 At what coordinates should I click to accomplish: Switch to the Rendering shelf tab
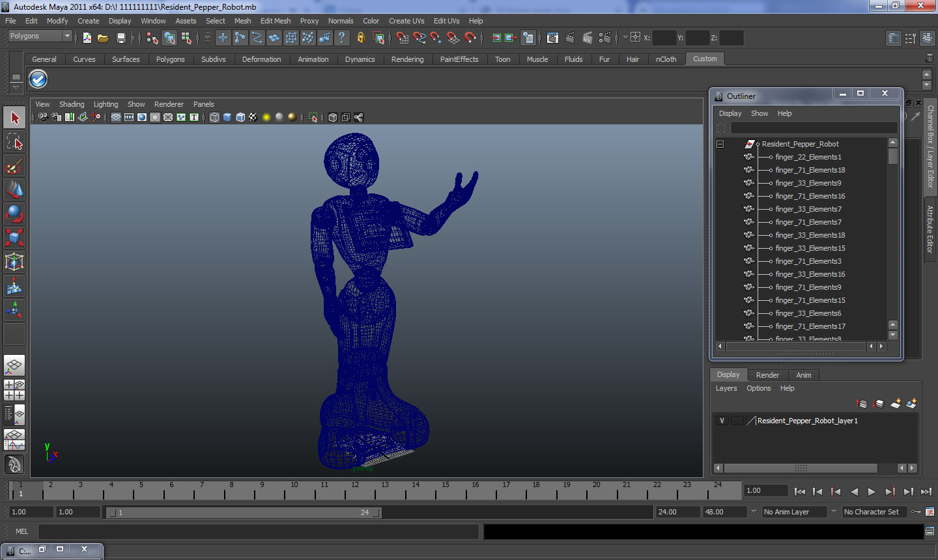[407, 59]
